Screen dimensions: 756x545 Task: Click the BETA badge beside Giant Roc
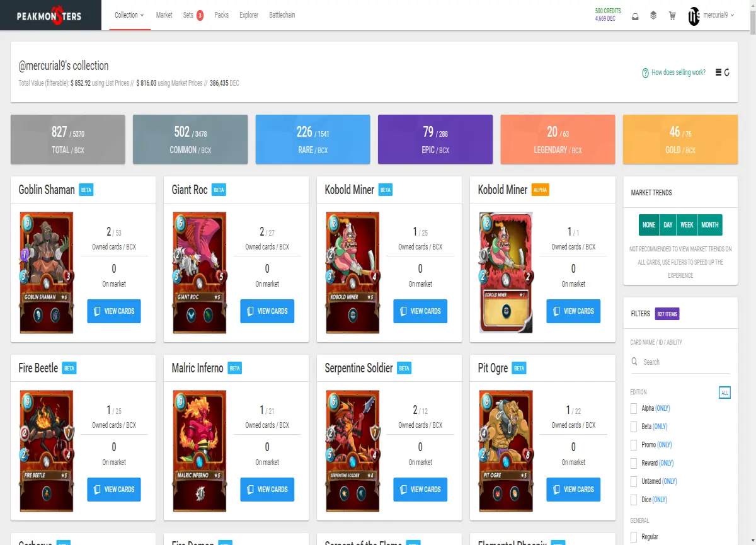[x=219, y=190]
